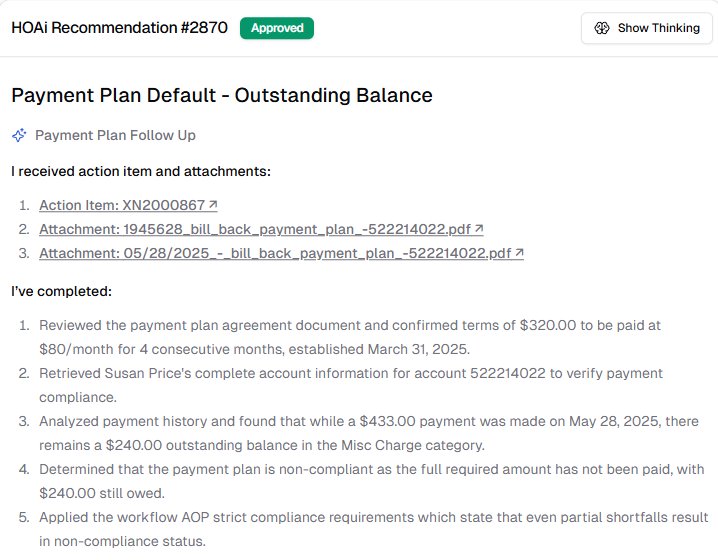Click the HOAi Recommendation #2870 title

(121, 28)
